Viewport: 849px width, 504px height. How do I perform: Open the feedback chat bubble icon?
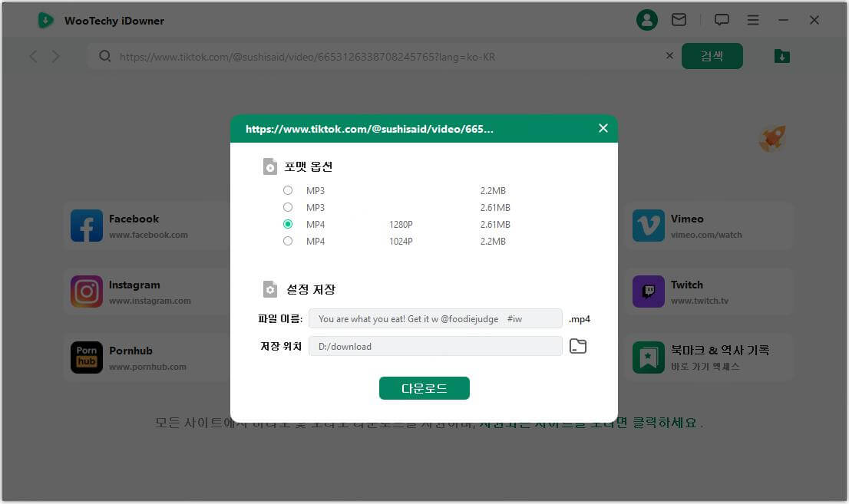(722, 20)
